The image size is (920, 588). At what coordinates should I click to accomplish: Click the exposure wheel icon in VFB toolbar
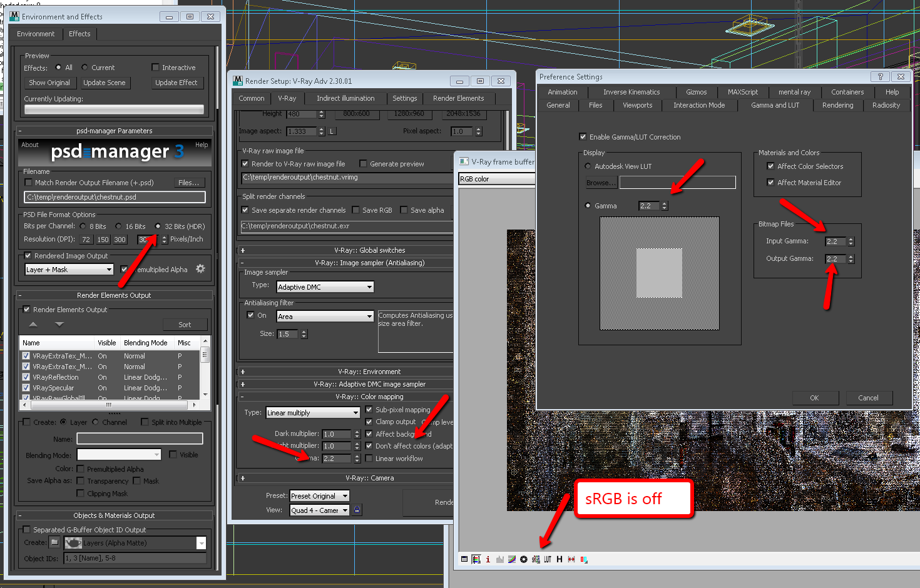tap(524, 559)
